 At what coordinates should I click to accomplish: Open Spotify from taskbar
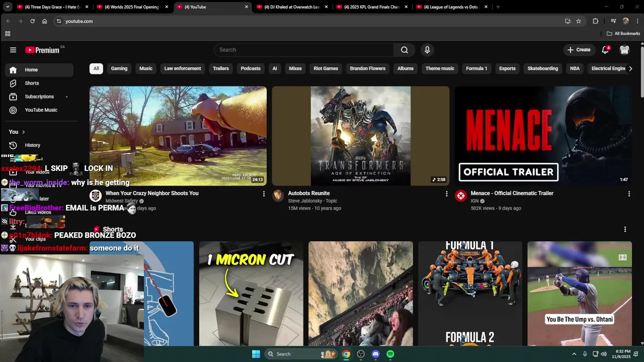390,354
